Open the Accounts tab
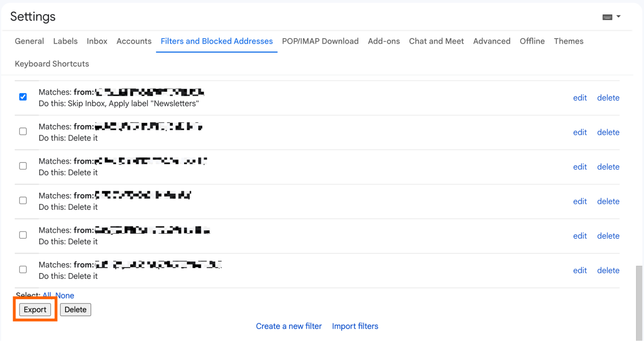The width and height of the screenshot is (644, 341). point(134,41)
